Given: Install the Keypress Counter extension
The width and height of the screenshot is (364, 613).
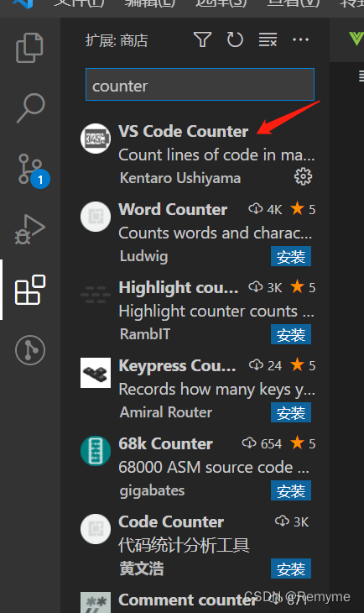Looking at the screenshot, I should point(291,413).
